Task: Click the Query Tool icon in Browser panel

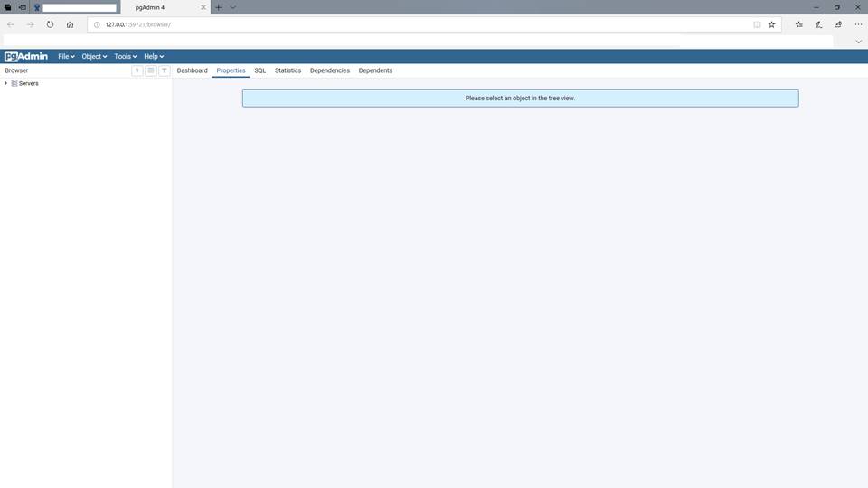Action: 137,70
